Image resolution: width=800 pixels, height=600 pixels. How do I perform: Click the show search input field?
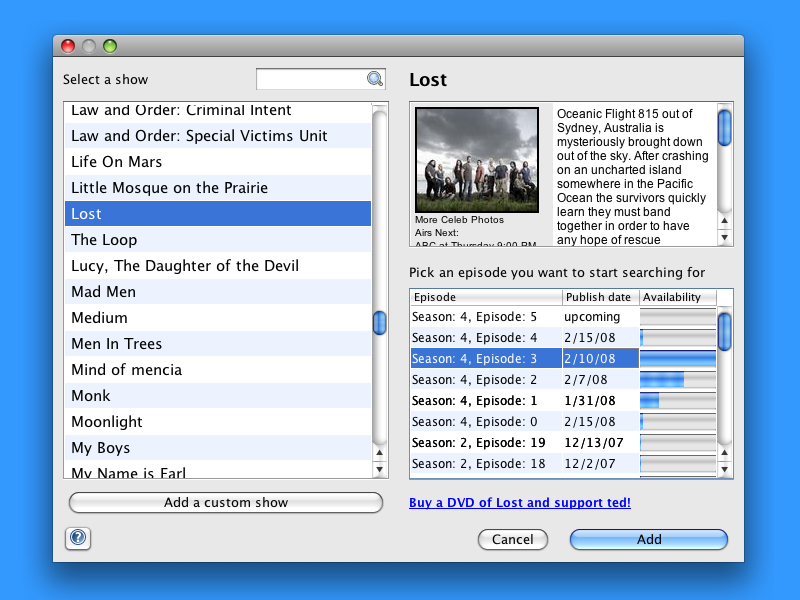point(320,79)
